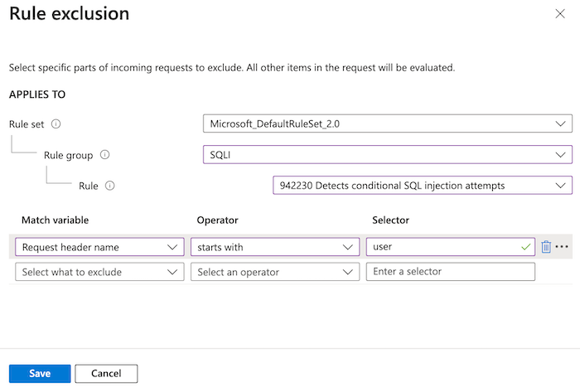
Task: Expand the 'Select an operator' dropdown
Action: pyautogui.click(x=274, y=272)
